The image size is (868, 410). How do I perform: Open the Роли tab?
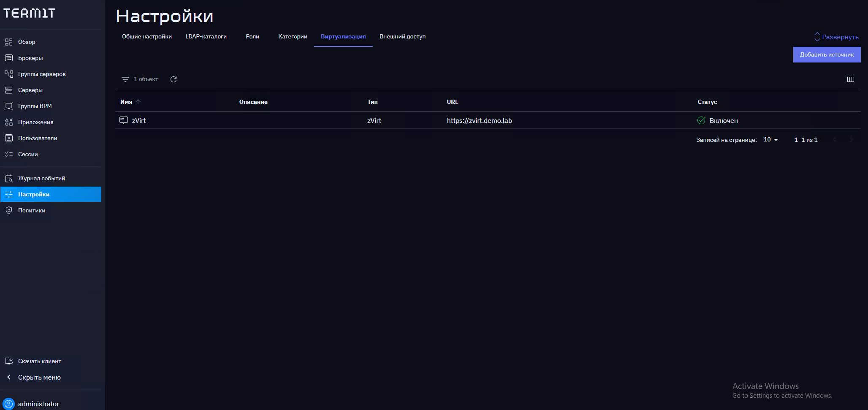pyautogui.click(x=252, y=37)
